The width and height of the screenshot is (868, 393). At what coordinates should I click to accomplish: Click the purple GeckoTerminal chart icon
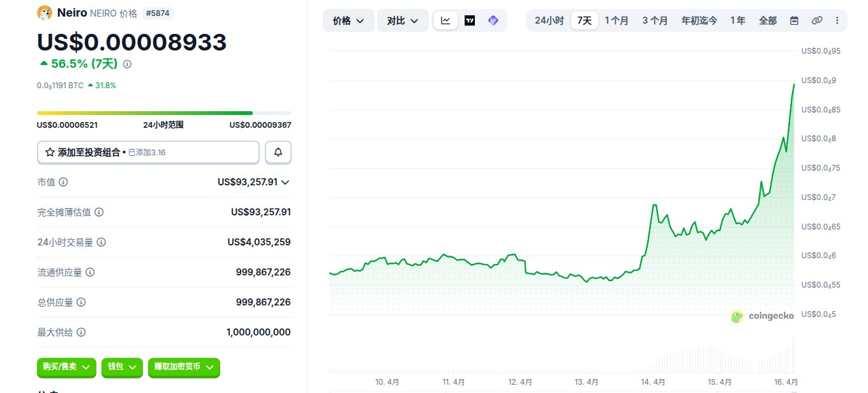(493, 20)
